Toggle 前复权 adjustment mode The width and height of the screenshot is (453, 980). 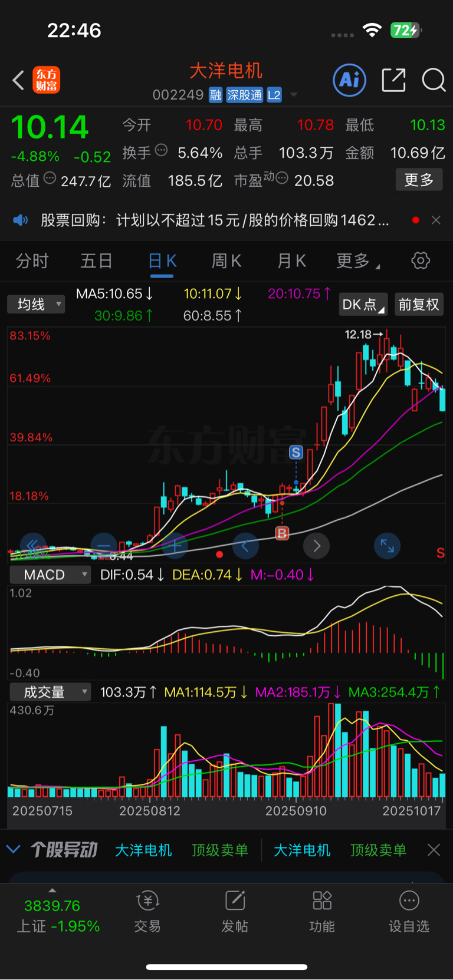(419, 305)
